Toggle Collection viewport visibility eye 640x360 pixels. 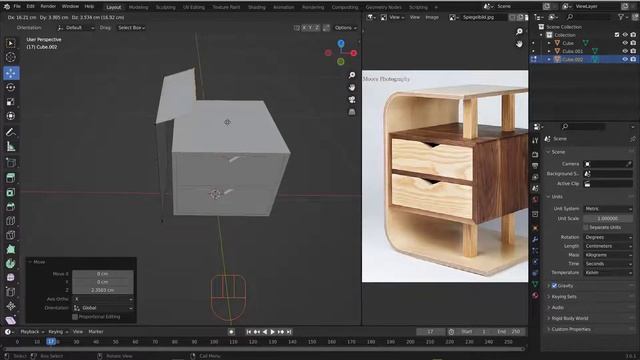625,35
